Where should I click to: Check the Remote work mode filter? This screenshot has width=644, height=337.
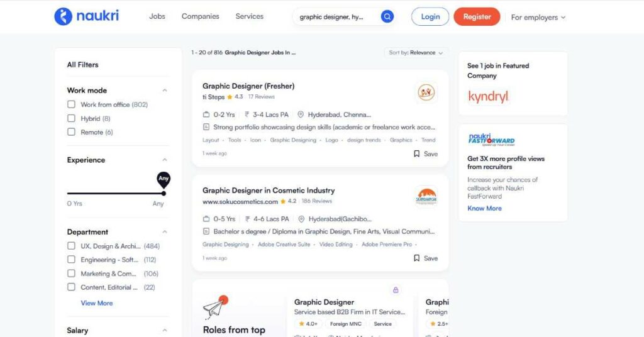[x=72, y=132]
